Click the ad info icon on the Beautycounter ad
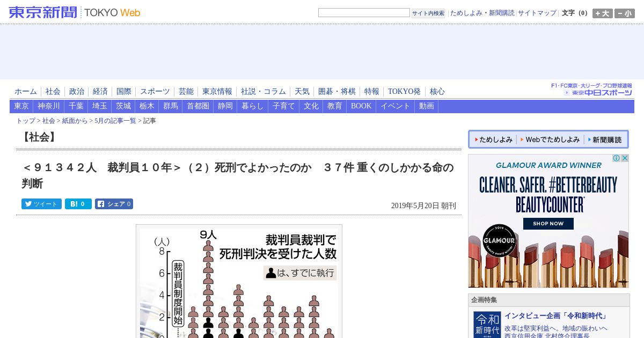Image resolution: width=644 pixels, height=338 pixels. pos(617,158)
